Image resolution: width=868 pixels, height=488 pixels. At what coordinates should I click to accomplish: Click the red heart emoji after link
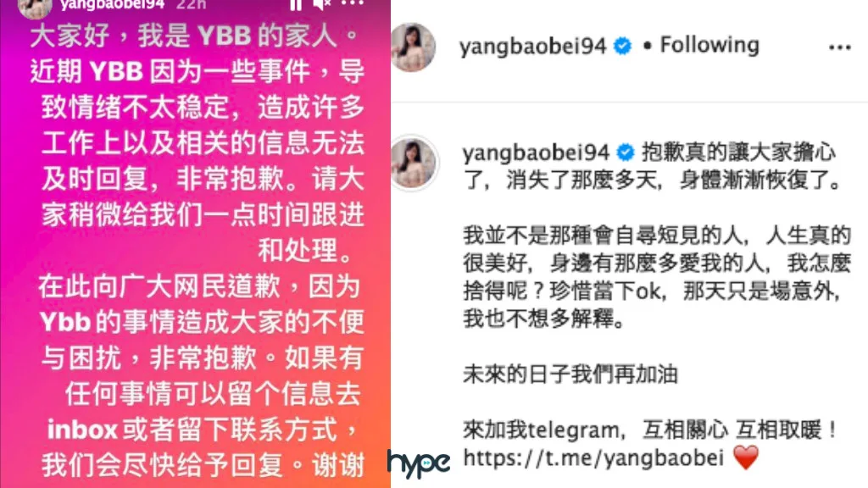coord(746,457)
